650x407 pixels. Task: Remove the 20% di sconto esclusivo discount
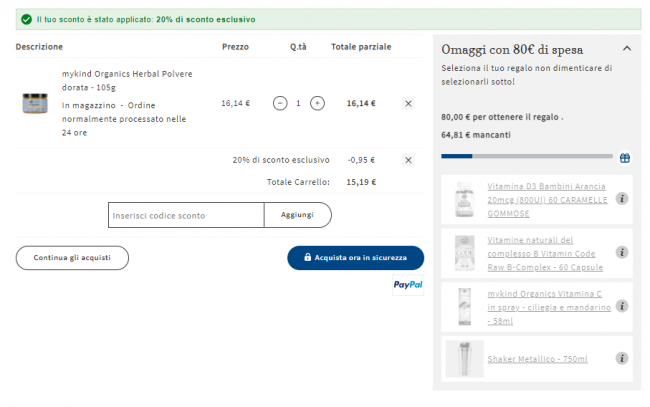(x=408, y=160)
